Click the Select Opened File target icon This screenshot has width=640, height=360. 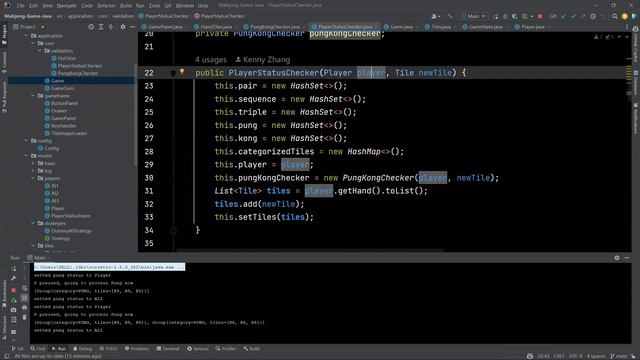click(91, 27)
